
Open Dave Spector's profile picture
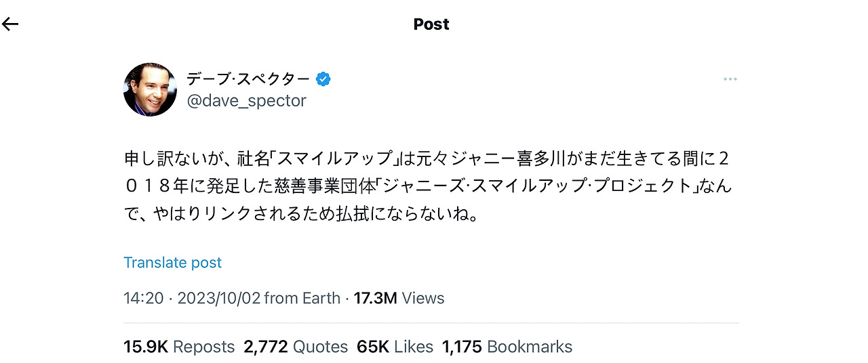click(x=150, y=89)
